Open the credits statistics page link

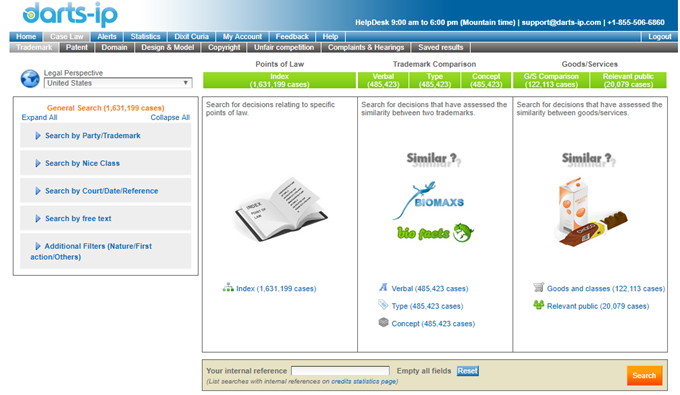(363, 382)
